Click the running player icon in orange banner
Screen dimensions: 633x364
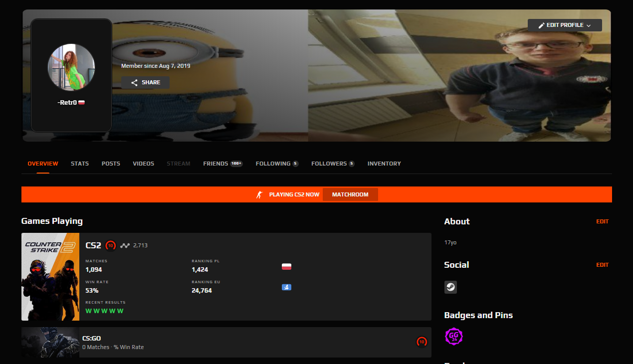tap(259, 194)
